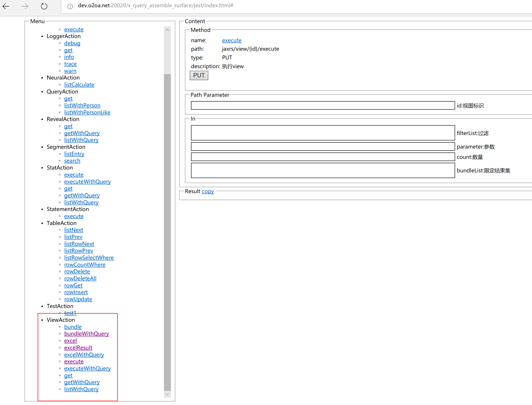Image resolution: width=532 pixels, height=405 pixels.
Task: Click inside the bundleList text area
Action: point(323,170)
